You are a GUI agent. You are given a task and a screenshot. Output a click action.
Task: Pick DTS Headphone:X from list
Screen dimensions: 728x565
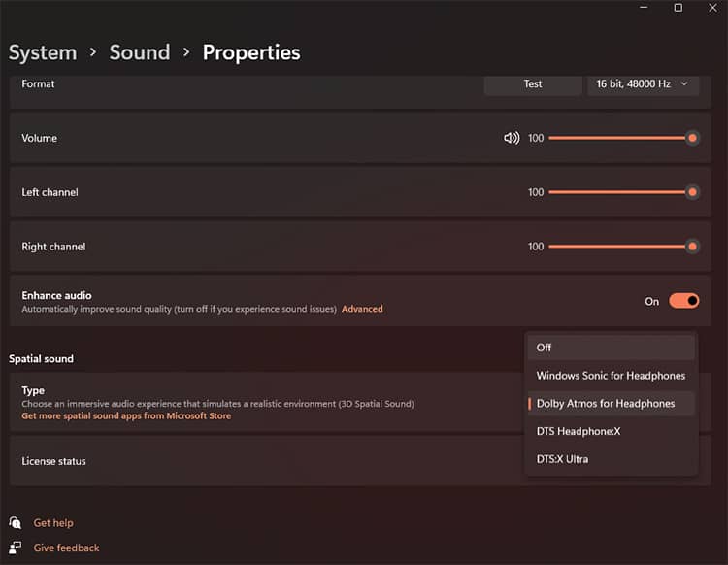click(611, 431)
